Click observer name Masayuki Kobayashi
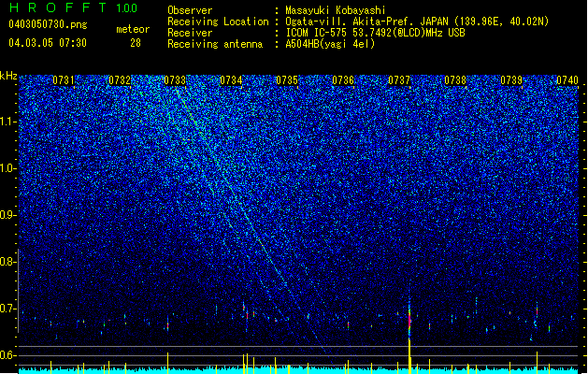Screen dimensions: 588x374 336,10
